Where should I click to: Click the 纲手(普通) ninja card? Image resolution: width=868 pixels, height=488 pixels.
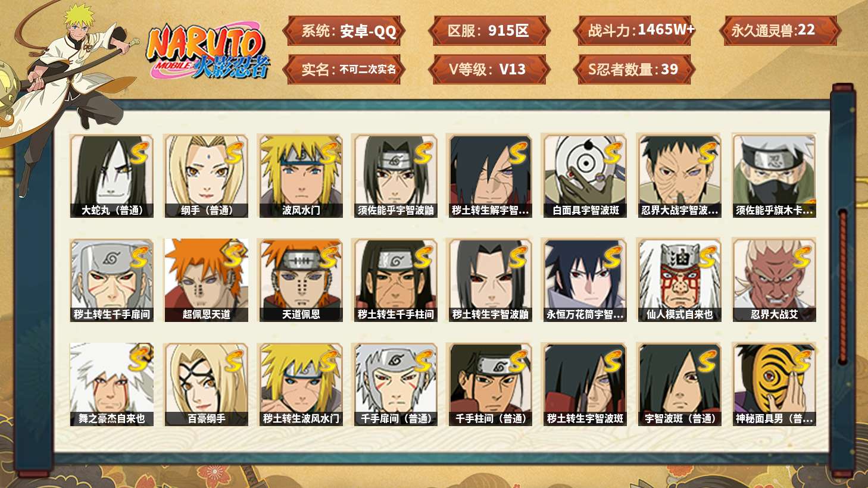[206, 176]
